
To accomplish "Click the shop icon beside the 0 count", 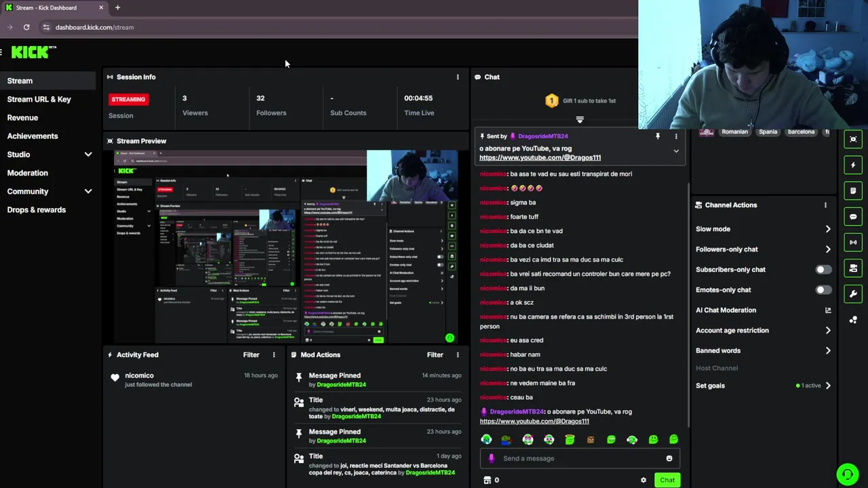I will click(487, 480).
